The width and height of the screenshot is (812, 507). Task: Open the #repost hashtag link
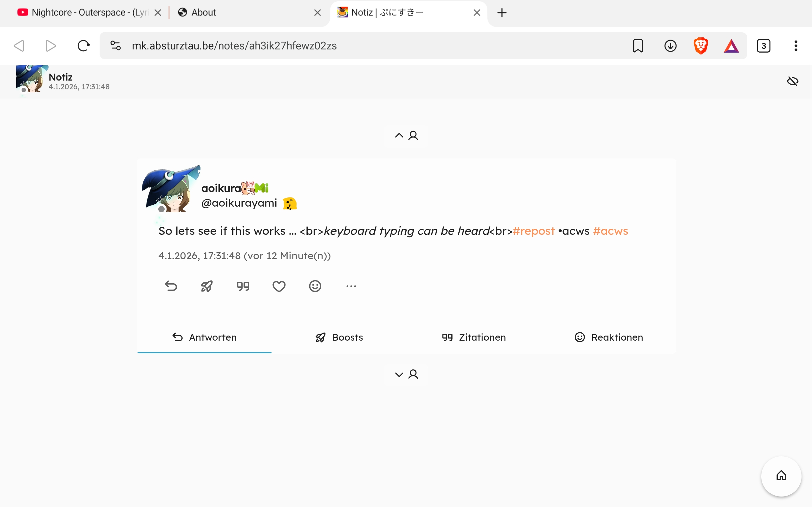pyautogui.click(x=534, y=231)
